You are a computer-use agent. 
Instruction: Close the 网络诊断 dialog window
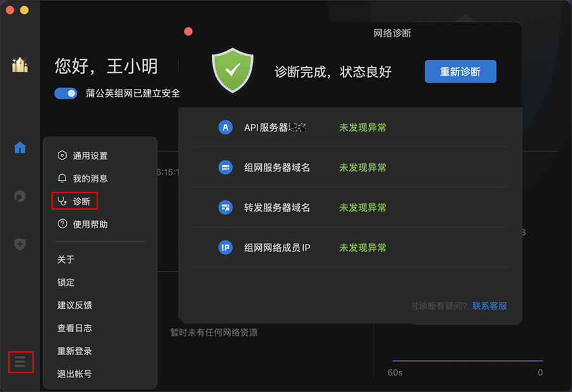pos(188,31)
